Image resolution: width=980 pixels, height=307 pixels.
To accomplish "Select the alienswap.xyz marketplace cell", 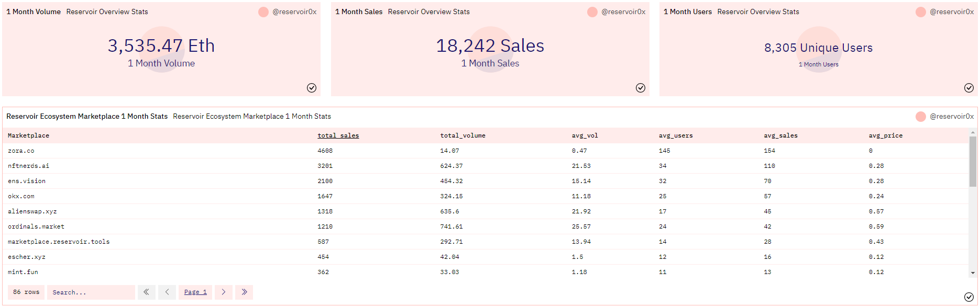I will 32,211.
